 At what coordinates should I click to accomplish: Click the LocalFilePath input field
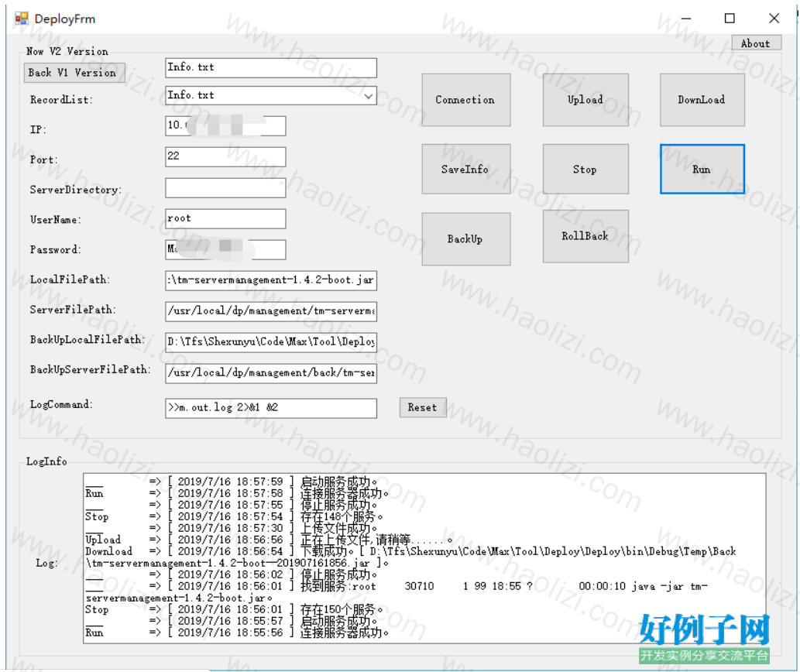pos(271,281)
